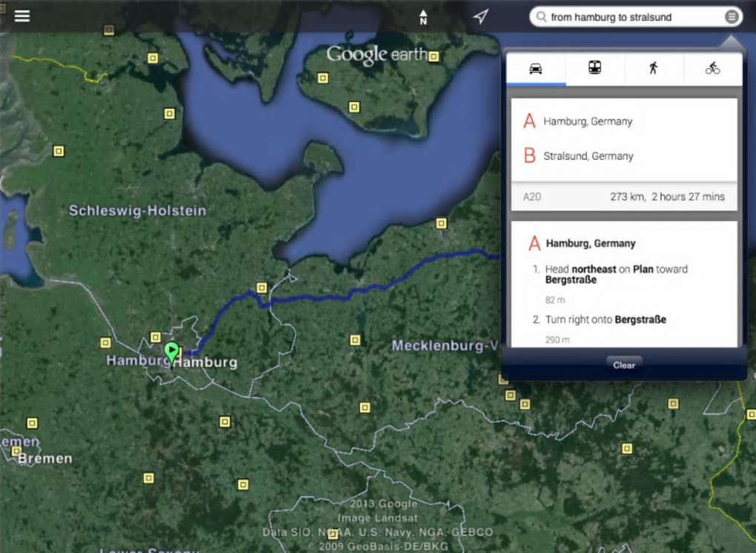Open the place marker right of Google earth logo
Screen dimensions: 756x553
[434, 56]
